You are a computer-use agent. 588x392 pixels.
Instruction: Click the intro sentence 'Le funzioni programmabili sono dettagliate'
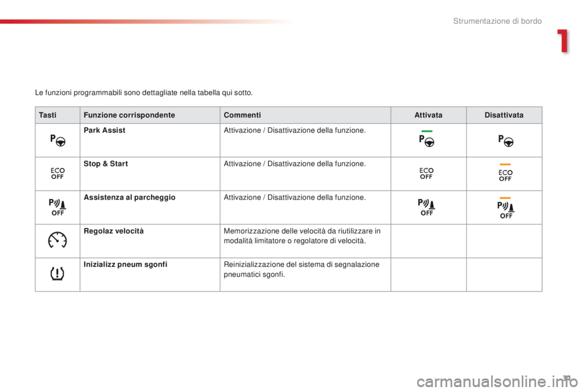pyautogui.click(x=144, y=92)
